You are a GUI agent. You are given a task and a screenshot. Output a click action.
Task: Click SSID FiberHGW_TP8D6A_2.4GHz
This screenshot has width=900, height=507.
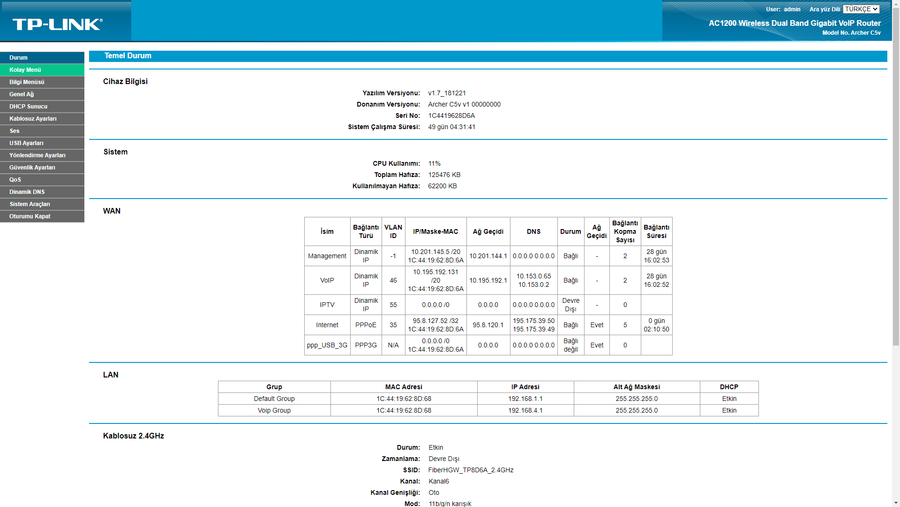[x=471, y=470]
